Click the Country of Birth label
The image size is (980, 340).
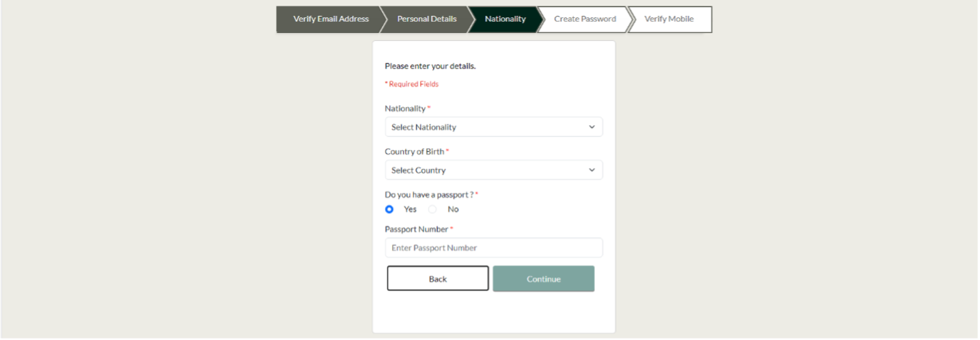pos(414,152)
